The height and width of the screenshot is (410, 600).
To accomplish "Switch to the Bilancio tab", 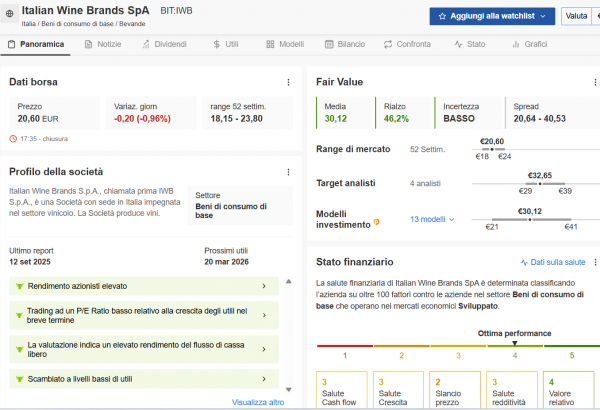I will click(345, 45).
